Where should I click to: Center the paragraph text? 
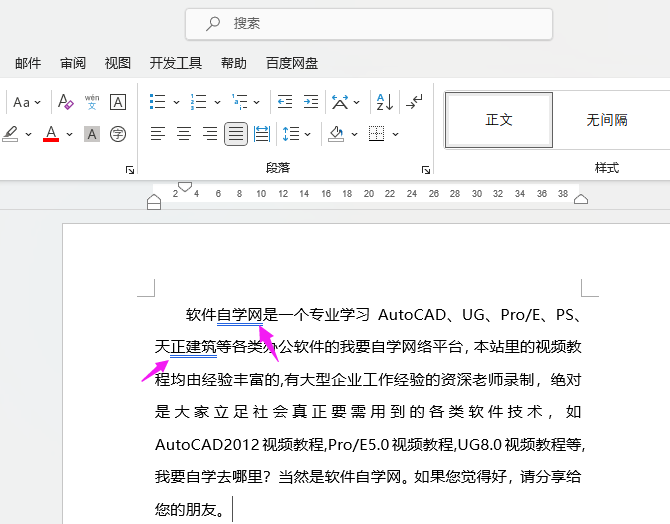point(184,134)
